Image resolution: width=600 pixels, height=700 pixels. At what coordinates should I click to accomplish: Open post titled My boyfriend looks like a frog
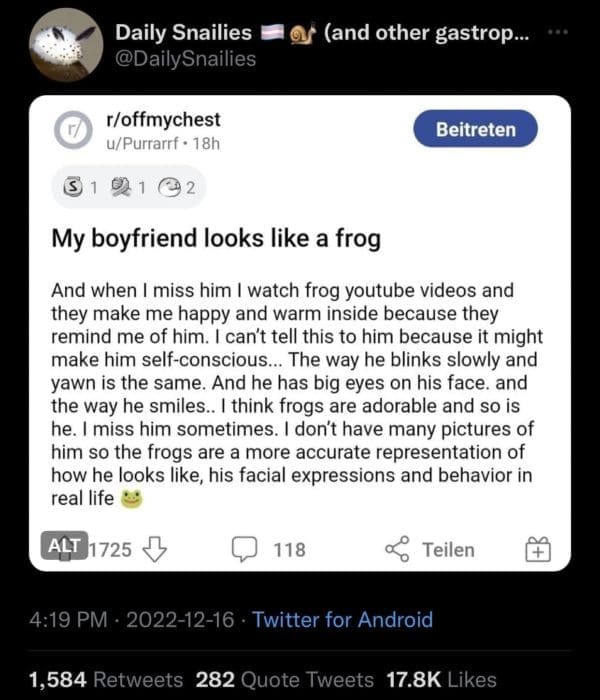(217, 241)
